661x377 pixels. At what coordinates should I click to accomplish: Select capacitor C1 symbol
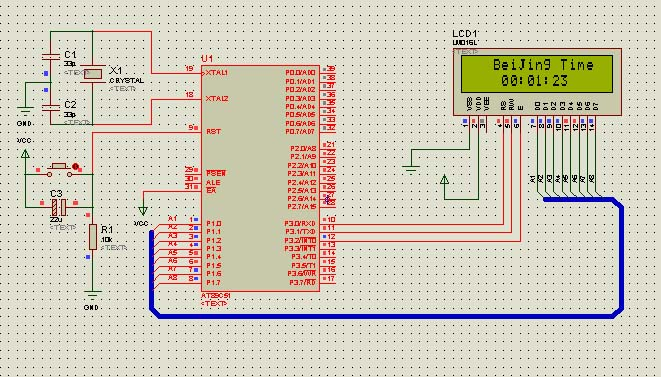51,57
